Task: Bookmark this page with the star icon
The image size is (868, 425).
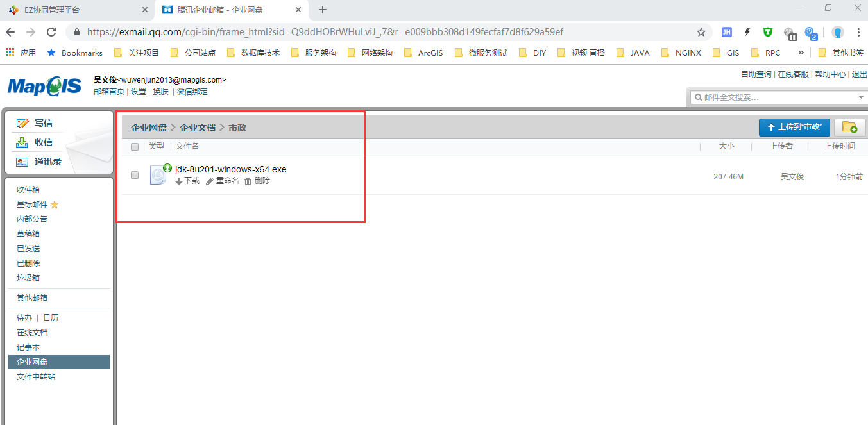Action: coord(701,32)
